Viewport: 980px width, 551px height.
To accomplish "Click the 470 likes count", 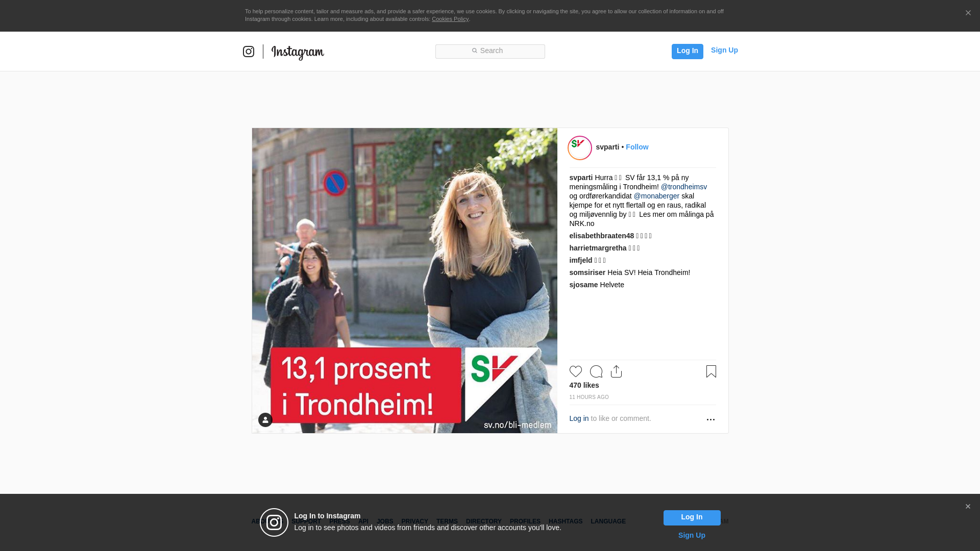I will pos(584,385).
